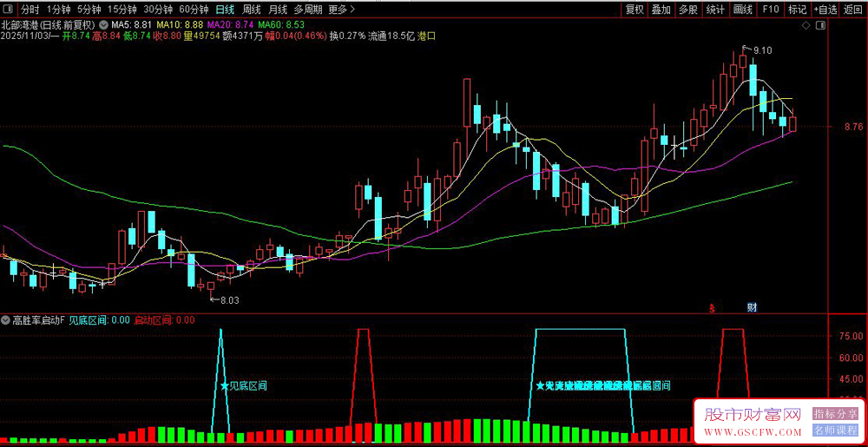Click the MA5: 8.81 label
The image size is (868, 447).
(x=131, y=25)
